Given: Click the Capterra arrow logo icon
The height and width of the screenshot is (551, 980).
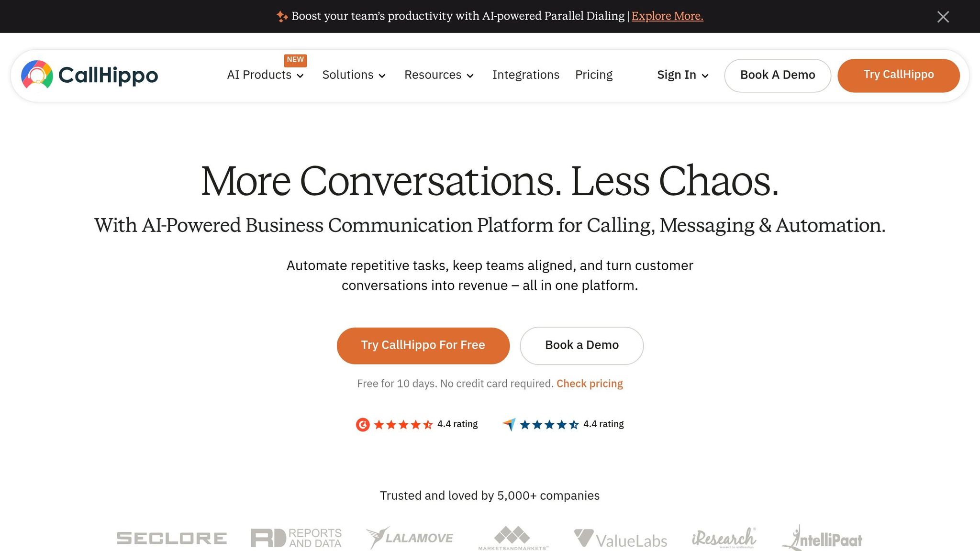Looking at the screenshot, I should tap(509, 424).
